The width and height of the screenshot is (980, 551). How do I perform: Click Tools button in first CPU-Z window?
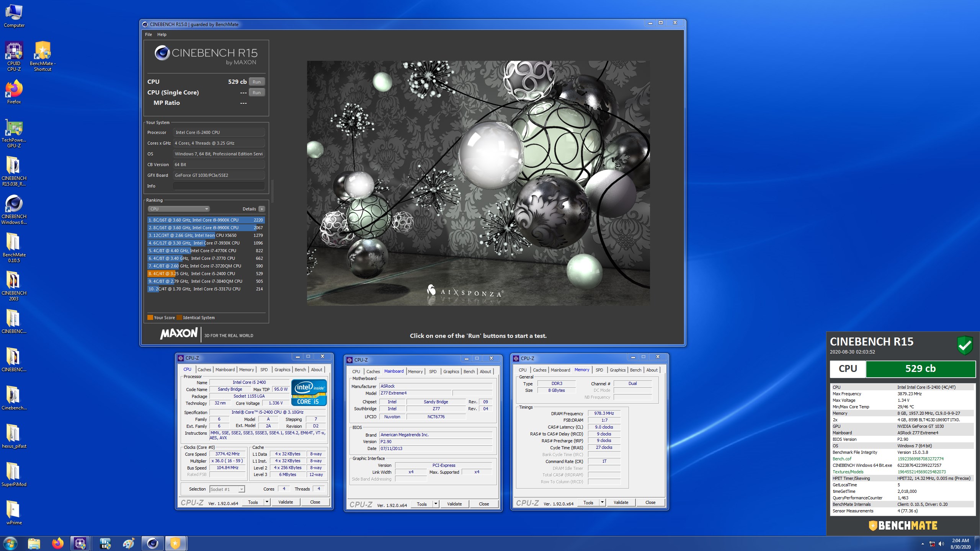click(x=253, y=502)
